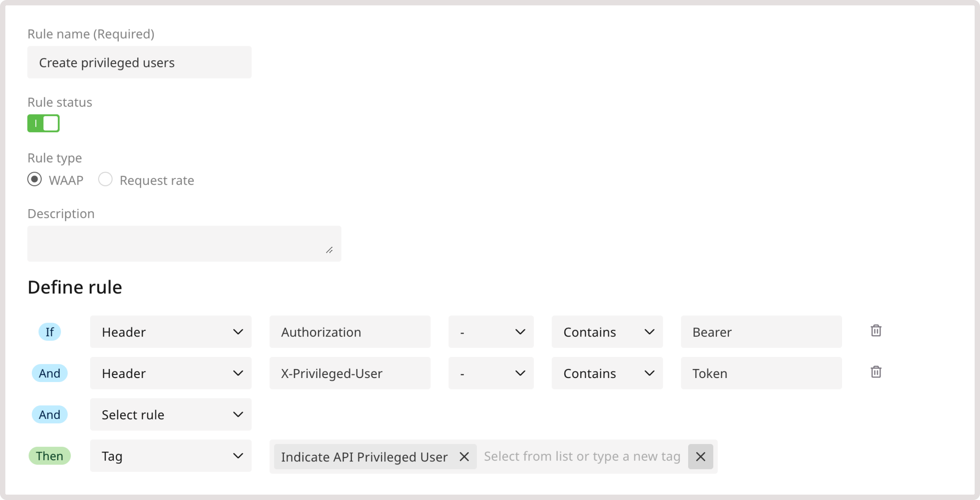Disable the Rule status toggle
This screenshot has width=980, height=500.
44,123
